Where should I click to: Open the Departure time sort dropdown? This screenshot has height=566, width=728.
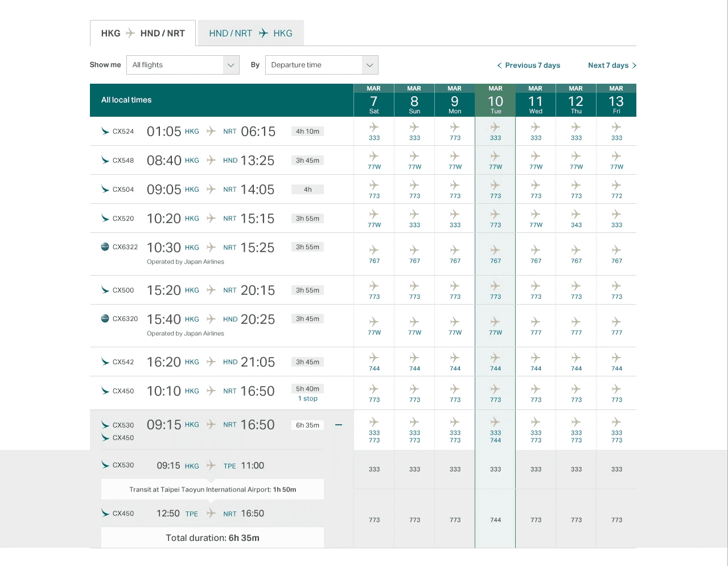322,64
